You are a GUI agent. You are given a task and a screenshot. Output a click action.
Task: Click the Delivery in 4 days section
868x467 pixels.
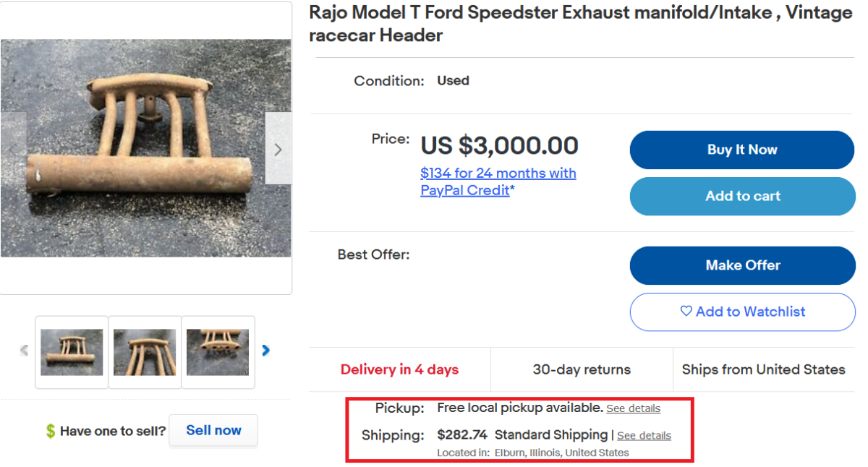(x=399, y=369)
